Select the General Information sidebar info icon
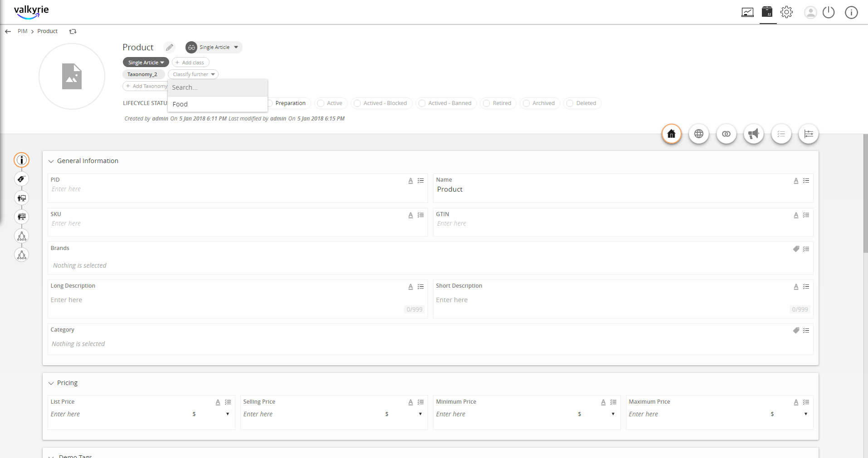This screenshot has width=868, height=458. (22, 160)
